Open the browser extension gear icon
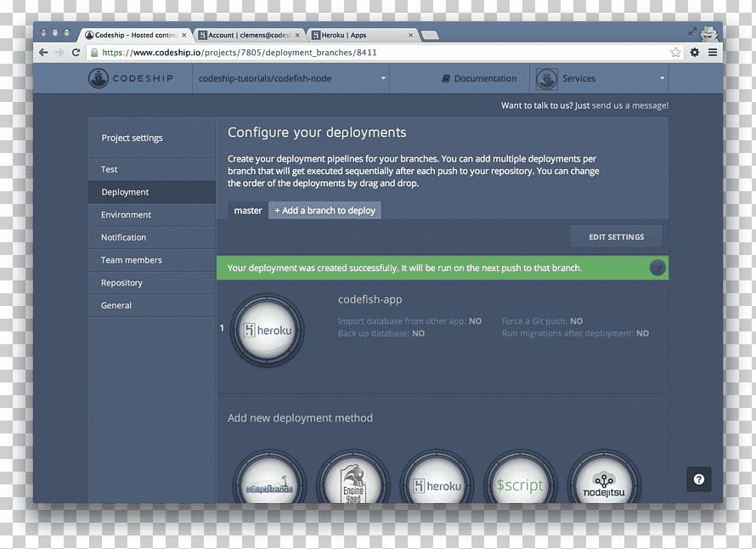 [x=694, y=52]
